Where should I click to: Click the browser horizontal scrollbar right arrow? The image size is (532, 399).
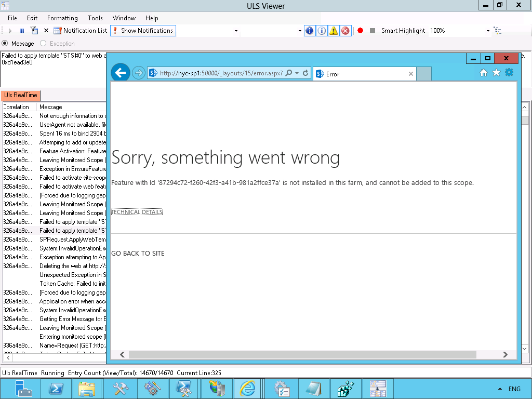(505, 354)
